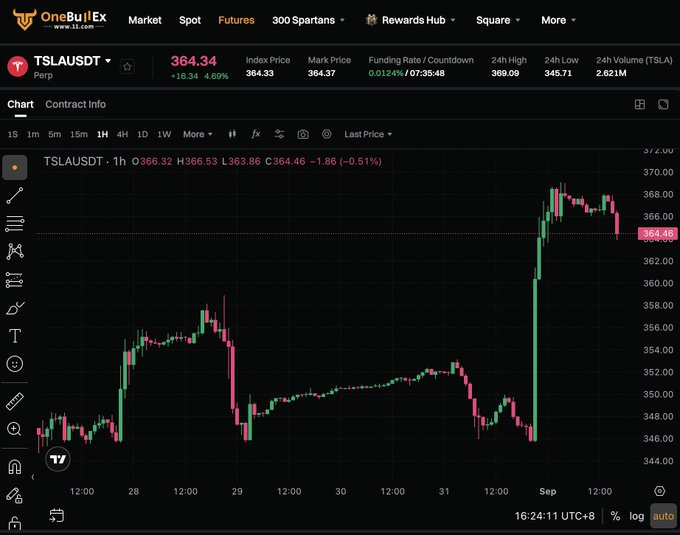Click the Mark Price value 364.37

321,73
